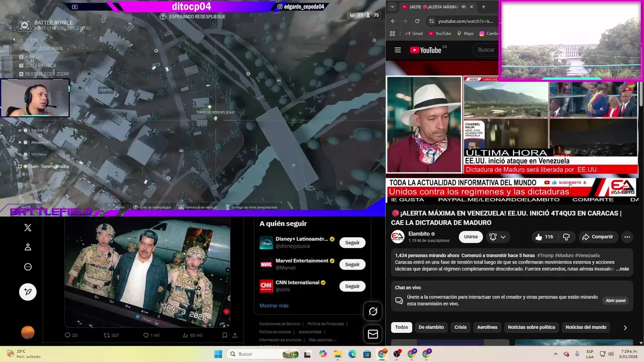The image size is (644, 362).
Task: Open the Maps bookmark
Action: (x=465, y=34)
